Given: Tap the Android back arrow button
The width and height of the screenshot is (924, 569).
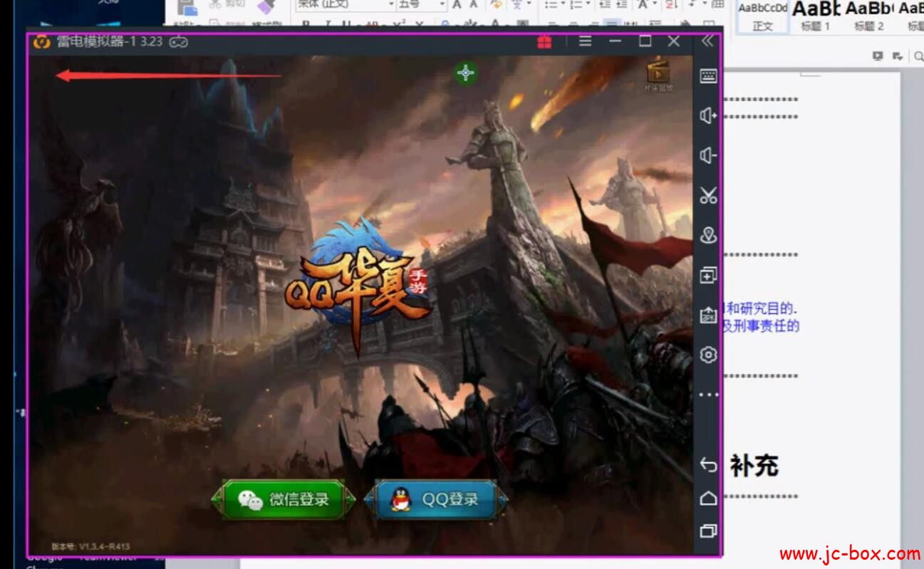Looking at the screenshot, I should tap(708, 465).
